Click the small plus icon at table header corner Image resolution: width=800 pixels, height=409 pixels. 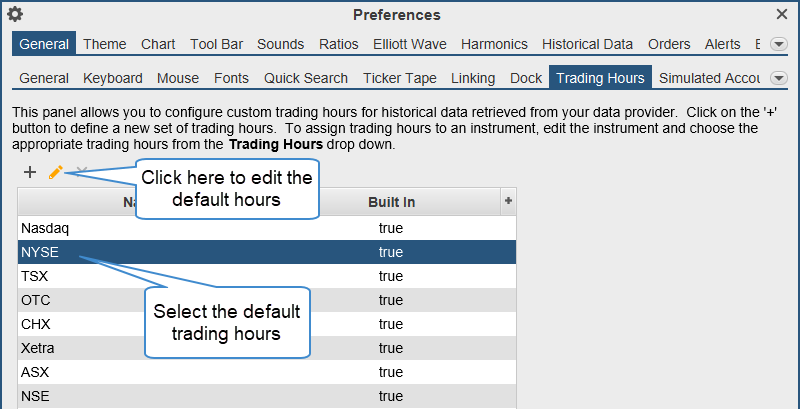(x=508, y=201)
